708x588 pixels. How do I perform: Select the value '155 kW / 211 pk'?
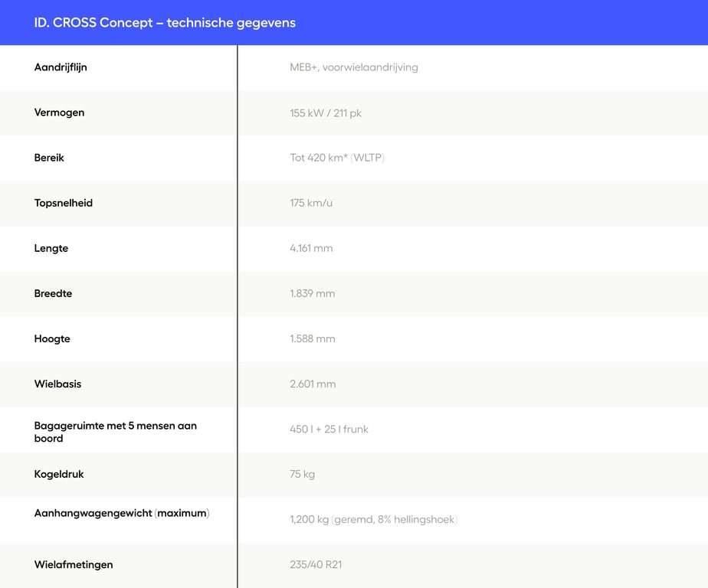(x=326, y=113)
